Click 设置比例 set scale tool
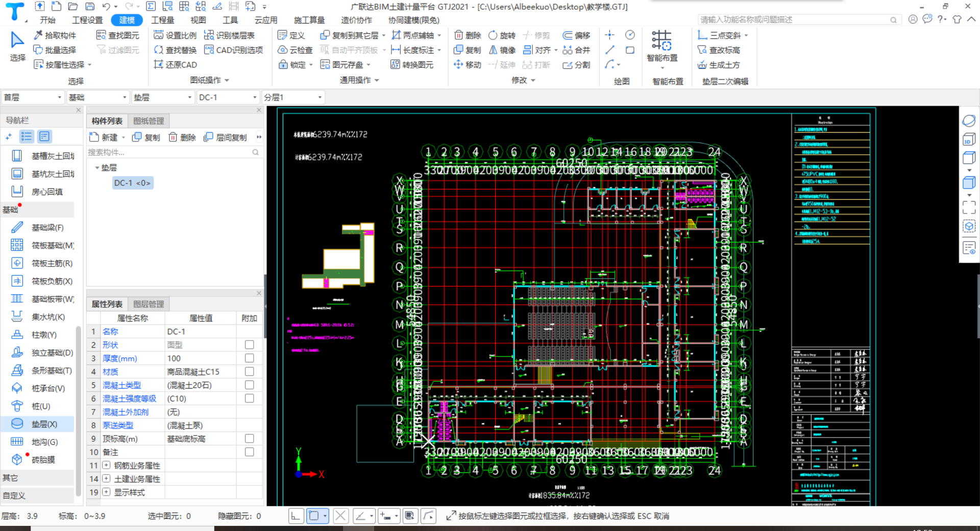This screenshot has width=980, height=531. click(175, 35)
